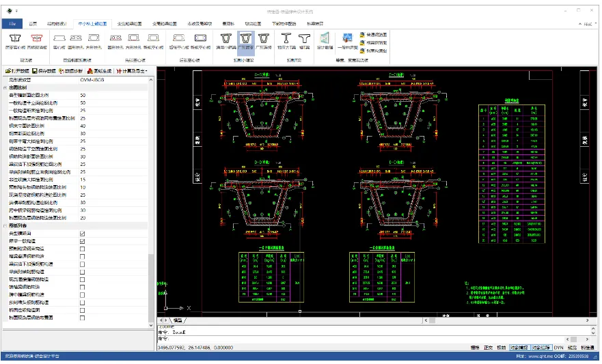The image size is (602, 364).
Task: Uncheck the 桥梁一般构造 checkbox
Action: point(83,241)
